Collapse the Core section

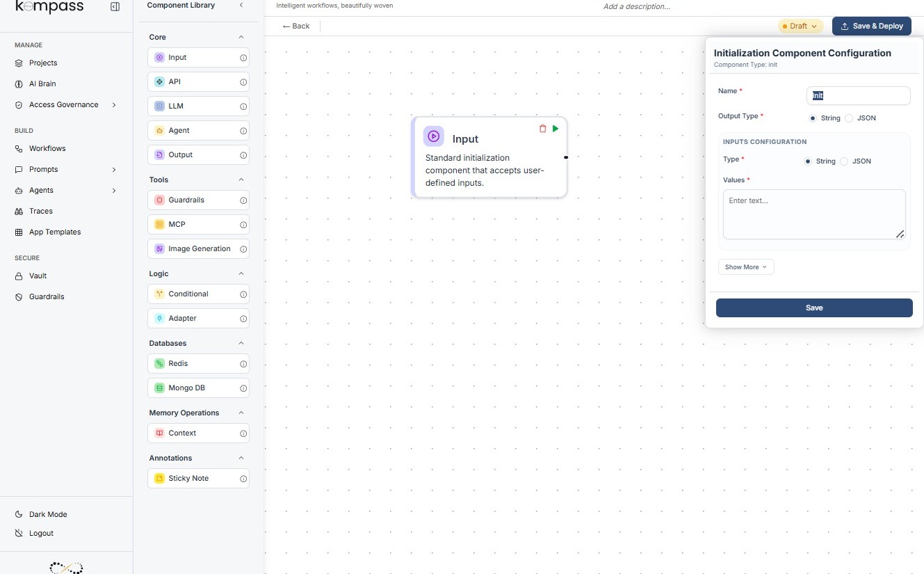tap(241, 37)
